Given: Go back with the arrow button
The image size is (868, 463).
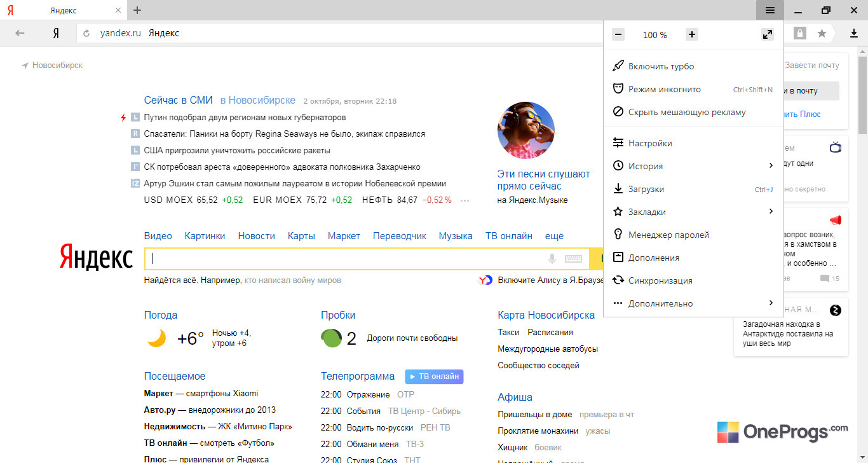Looking at the screenshot, I should (20, 33).
